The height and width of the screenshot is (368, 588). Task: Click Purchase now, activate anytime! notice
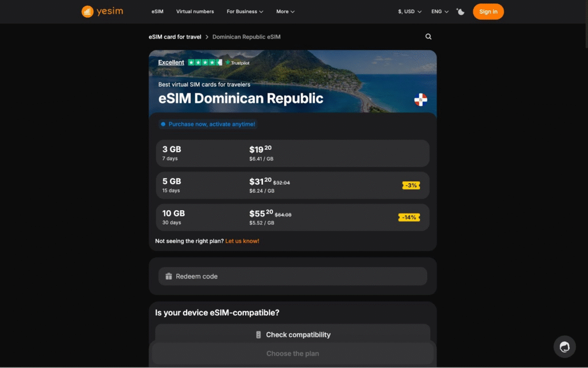coord(208,124)
